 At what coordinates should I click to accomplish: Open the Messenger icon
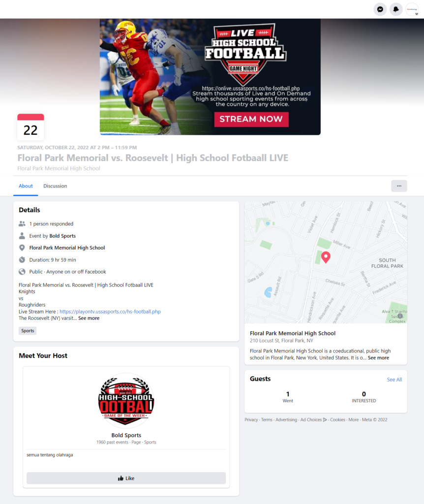pyautogui.click(x=380, y=9)
